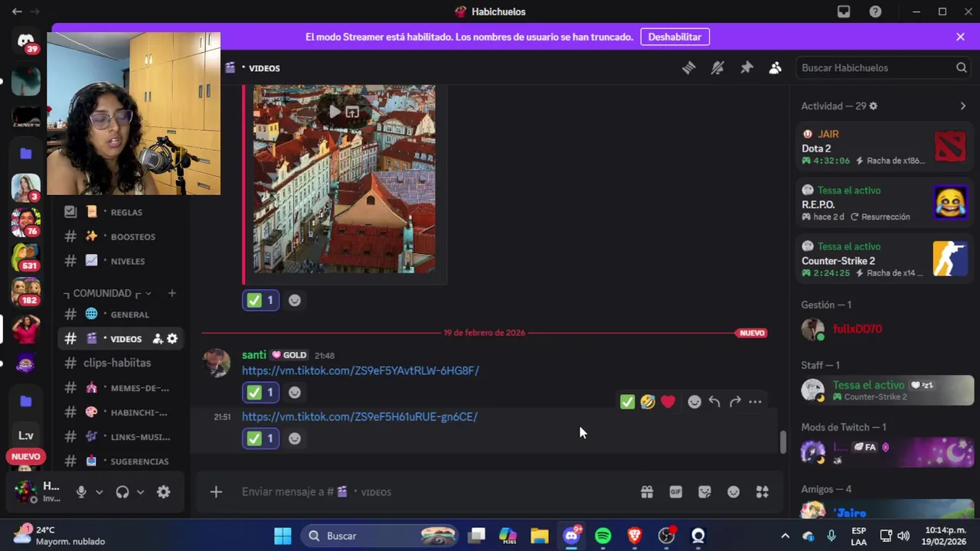Image resolution: width=980 pixels, height=551 pixels.
Task: Open the BOOSTEOS channel
Action: pyautogui.click(x=122, y=236)
